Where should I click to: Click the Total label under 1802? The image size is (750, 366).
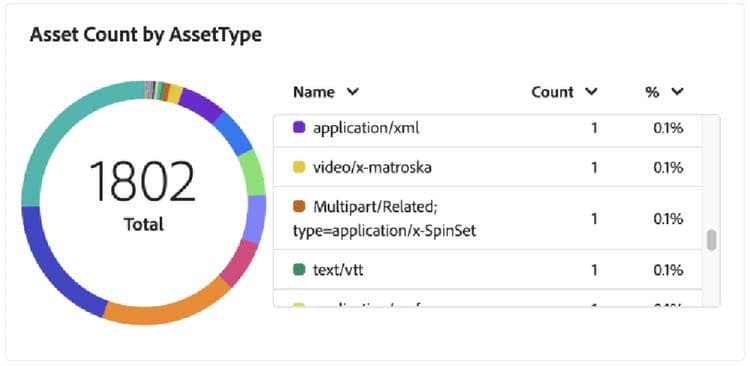click(x=143, y=224)
